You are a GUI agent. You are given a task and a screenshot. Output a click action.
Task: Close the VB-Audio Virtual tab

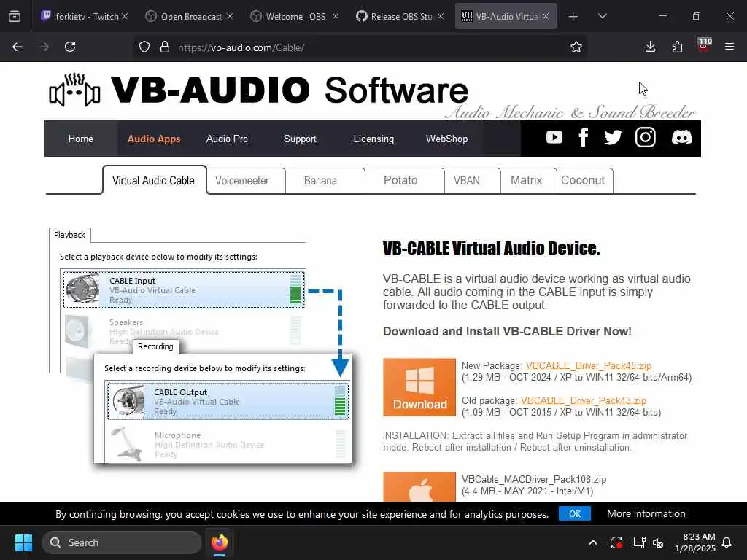(x=546, y=16)
